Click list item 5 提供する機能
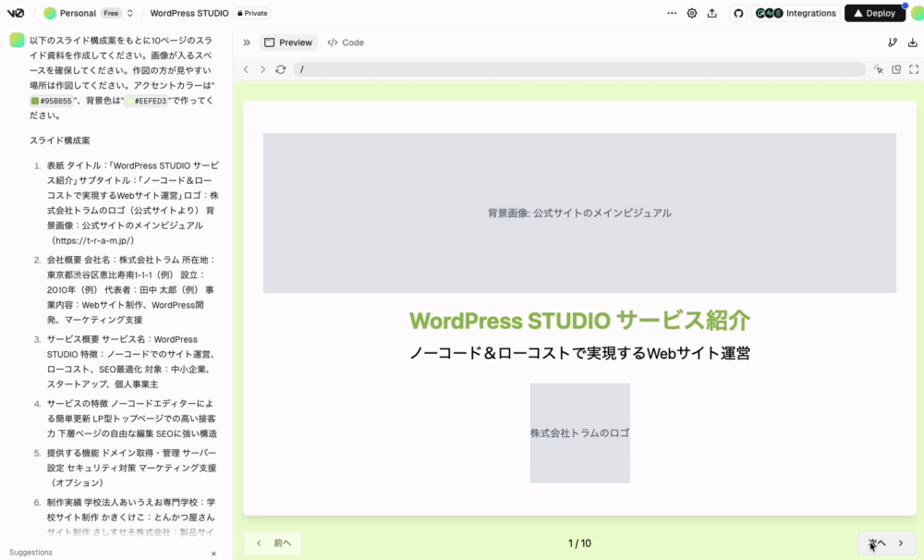This screenshot has height=560, width=924. click(132, 468)
